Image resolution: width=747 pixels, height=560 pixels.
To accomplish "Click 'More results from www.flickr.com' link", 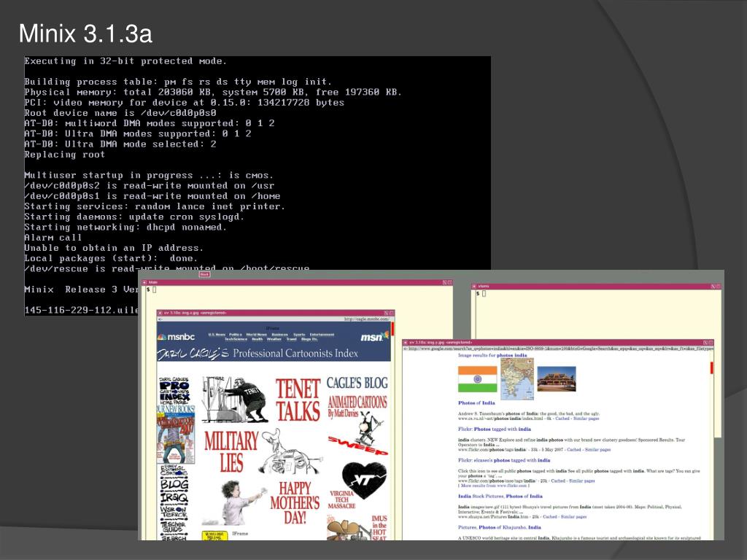I will pos(494,485).
